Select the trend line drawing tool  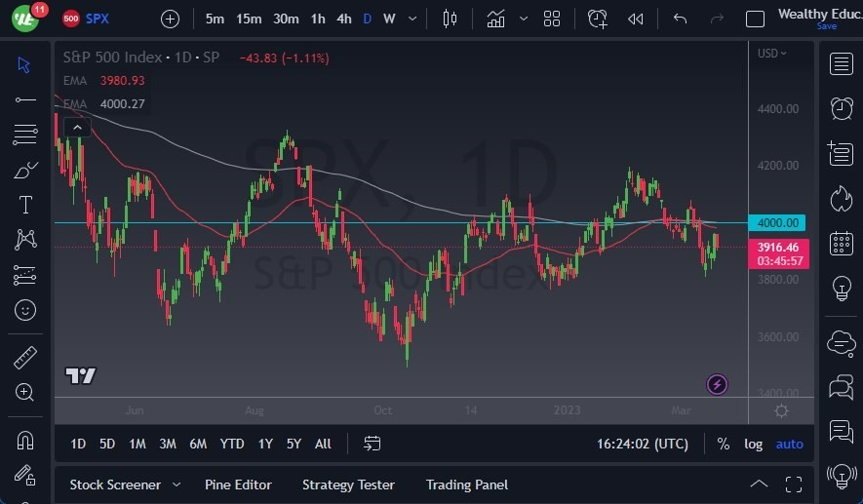click(x=24, y=99)
